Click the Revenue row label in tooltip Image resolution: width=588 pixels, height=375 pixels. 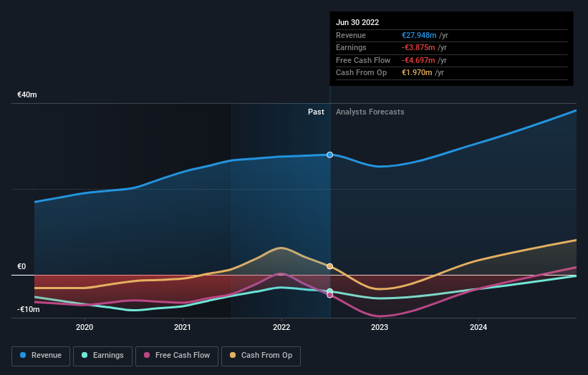click(351, 35)
